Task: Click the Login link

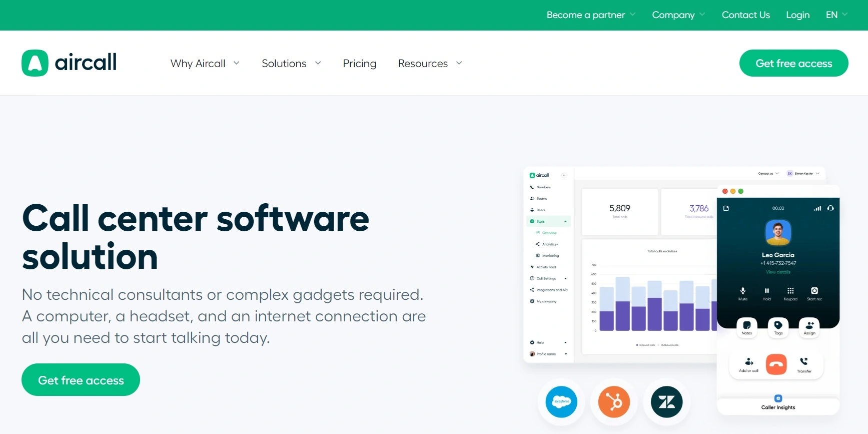Action: coord(797,15)
